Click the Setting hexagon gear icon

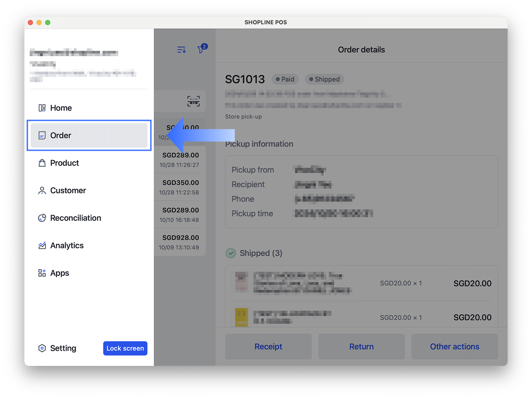[42, 348]
